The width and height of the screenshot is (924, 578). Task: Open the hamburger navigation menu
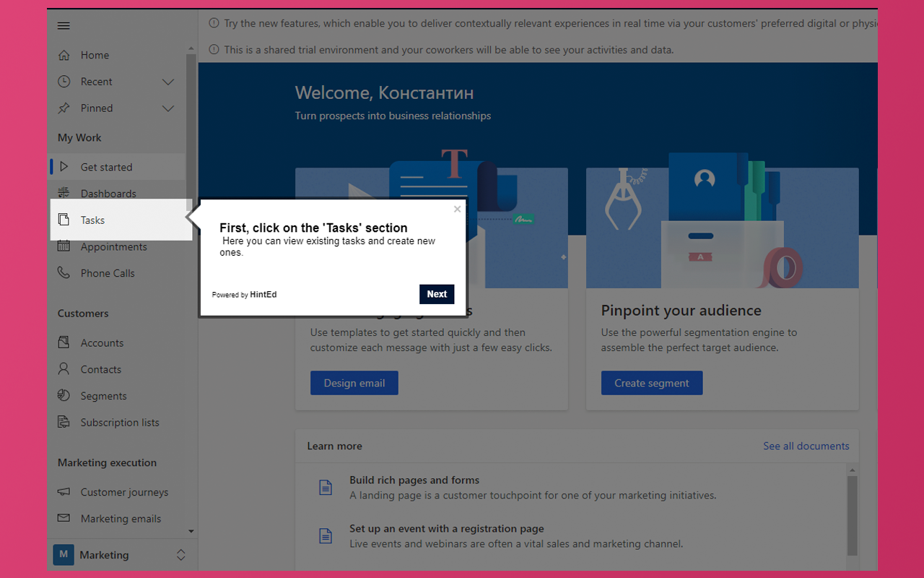64,25
